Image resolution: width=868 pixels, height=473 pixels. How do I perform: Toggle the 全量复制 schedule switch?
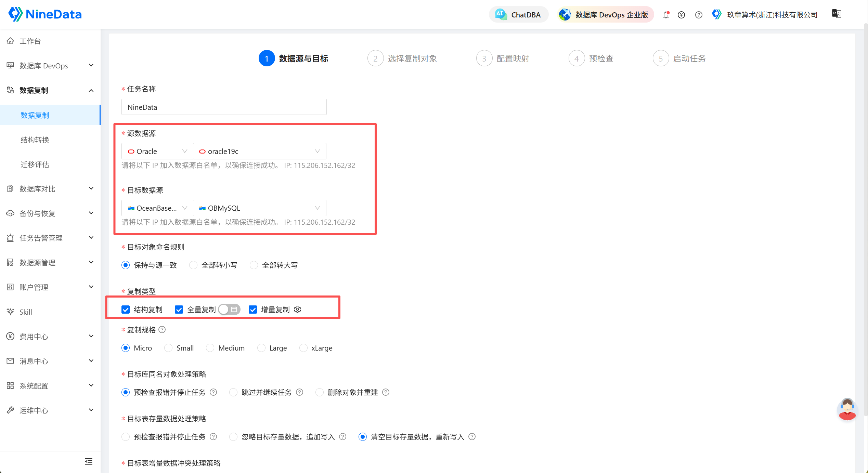[229, 309]
